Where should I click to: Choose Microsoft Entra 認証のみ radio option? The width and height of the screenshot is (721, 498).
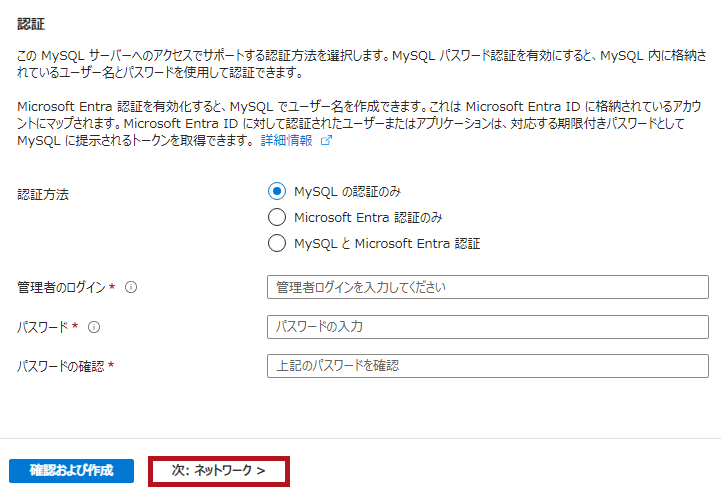277,217
